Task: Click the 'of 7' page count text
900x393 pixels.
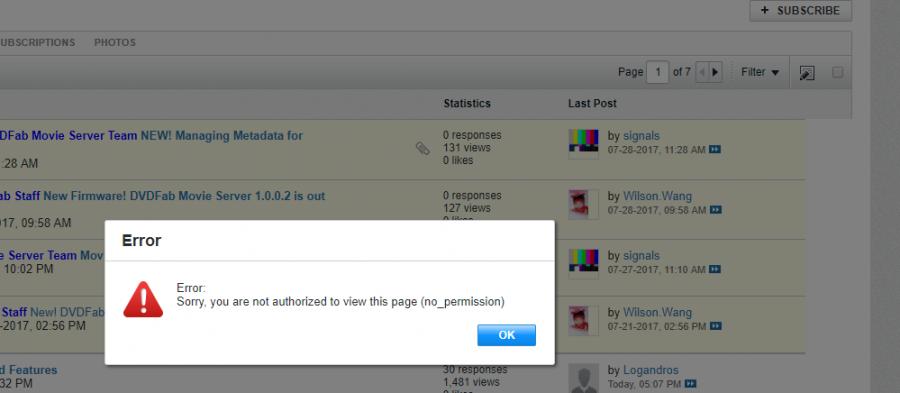Action: tap(682, 72)
